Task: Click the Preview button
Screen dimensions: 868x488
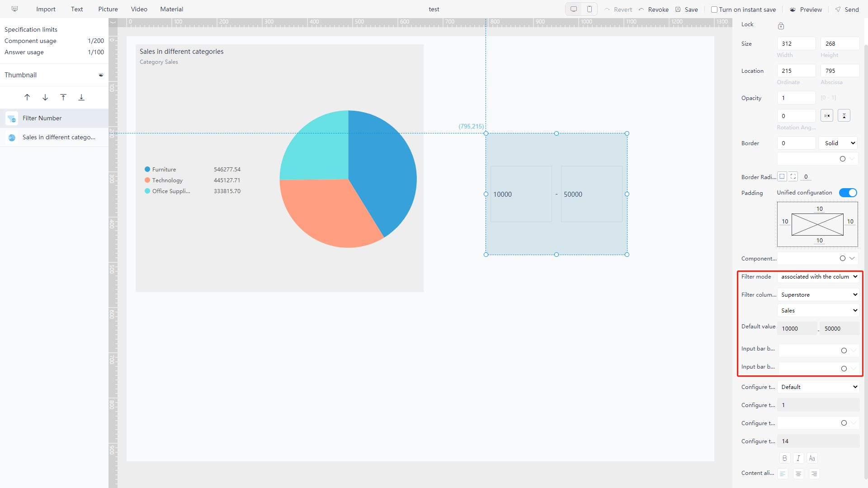Action: 806,9
